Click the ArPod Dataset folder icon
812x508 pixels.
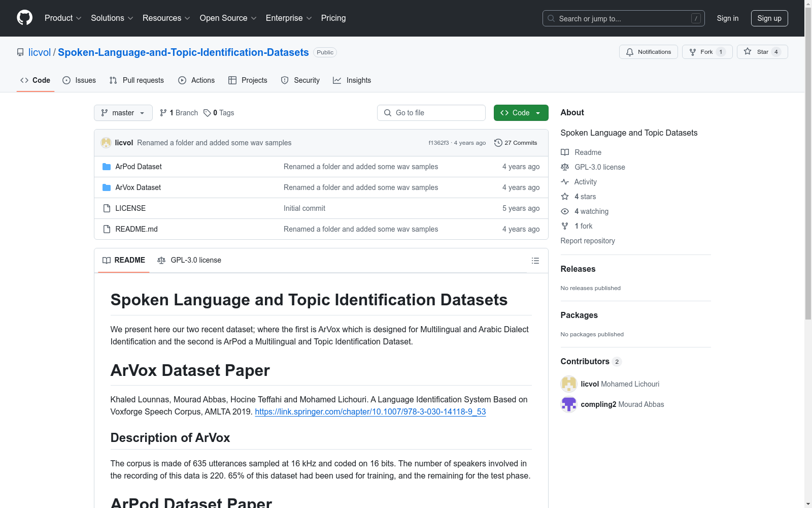coord(107,167)
